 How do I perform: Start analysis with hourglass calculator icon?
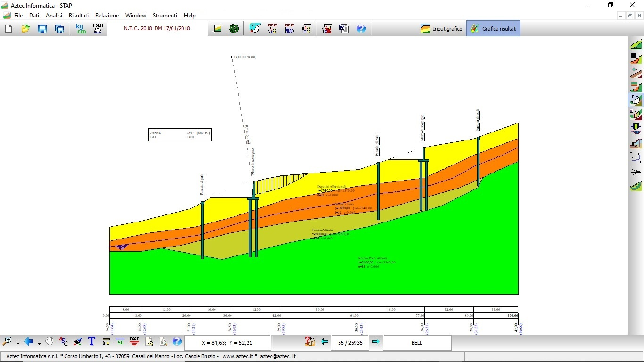(306, 29)
